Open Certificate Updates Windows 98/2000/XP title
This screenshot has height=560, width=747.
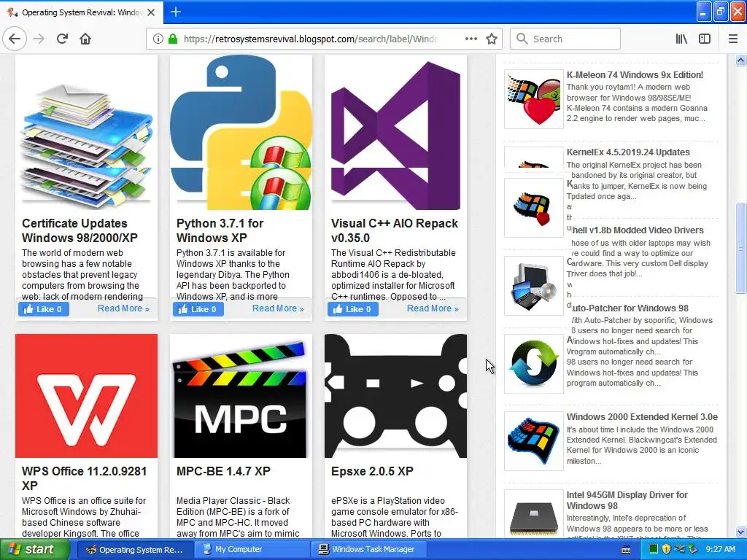pos(80,230)
